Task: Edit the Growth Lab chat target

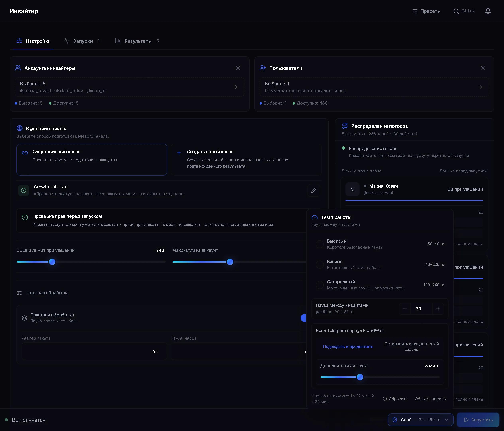Action: coord(314,190)
